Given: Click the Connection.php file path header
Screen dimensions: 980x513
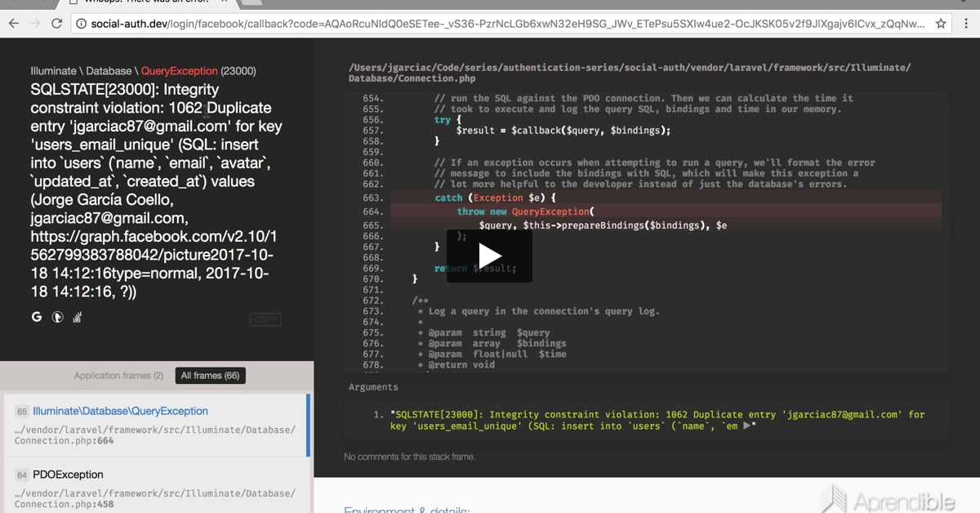Looking at the screenshot, I should (x=630, y=73).
